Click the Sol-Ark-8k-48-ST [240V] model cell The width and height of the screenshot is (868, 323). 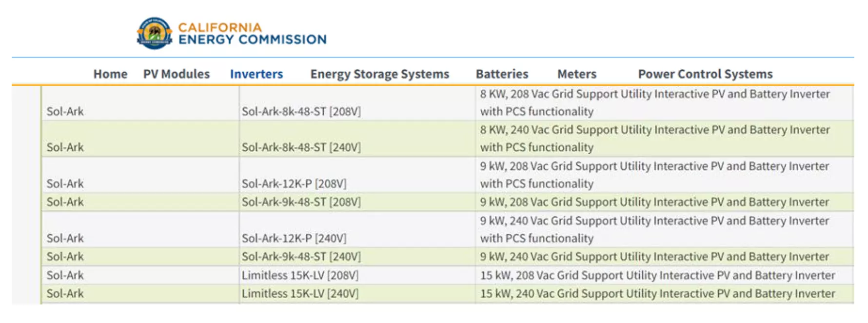(x=301, y=147)
